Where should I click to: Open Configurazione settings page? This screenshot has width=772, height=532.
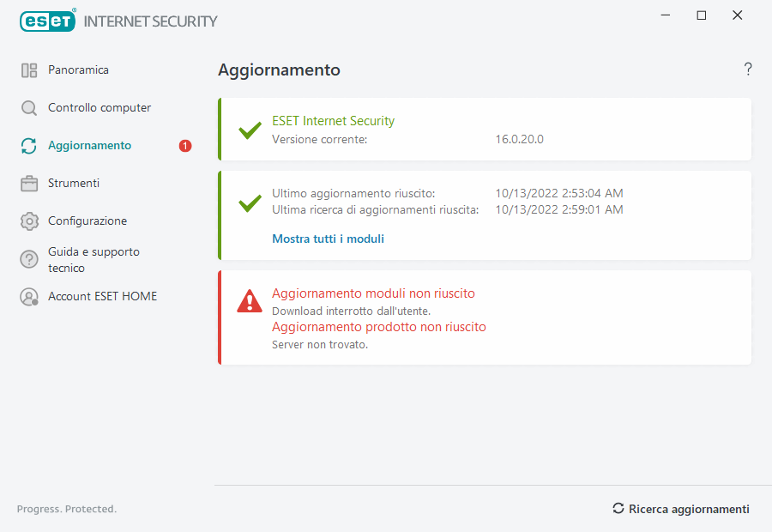[x=87, y=221]
